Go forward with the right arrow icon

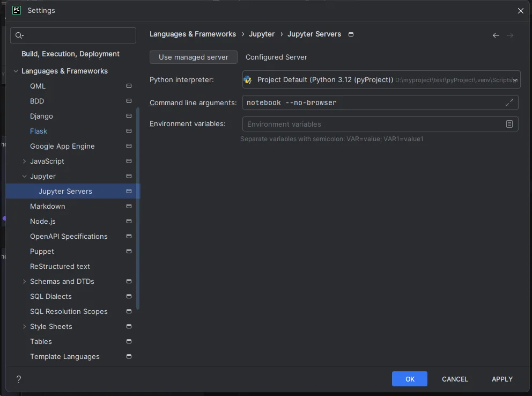[509, 35]
